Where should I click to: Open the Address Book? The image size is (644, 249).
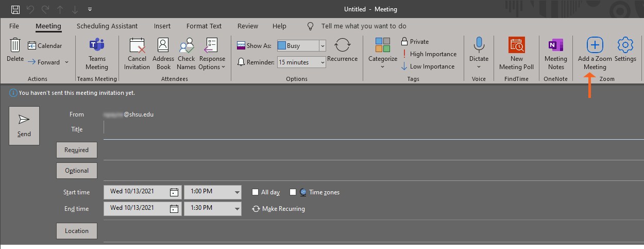(163, 45)
